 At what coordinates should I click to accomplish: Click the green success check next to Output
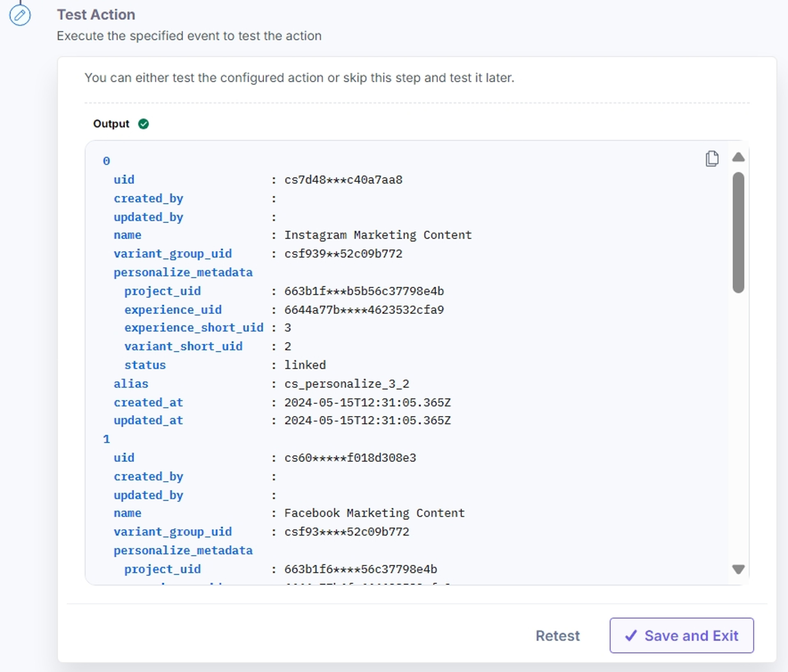coord(143,124)
